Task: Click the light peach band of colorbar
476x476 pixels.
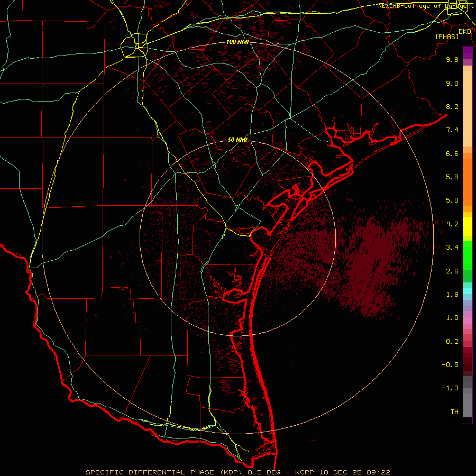Action: pyautogui.click(x=467, y=109)
